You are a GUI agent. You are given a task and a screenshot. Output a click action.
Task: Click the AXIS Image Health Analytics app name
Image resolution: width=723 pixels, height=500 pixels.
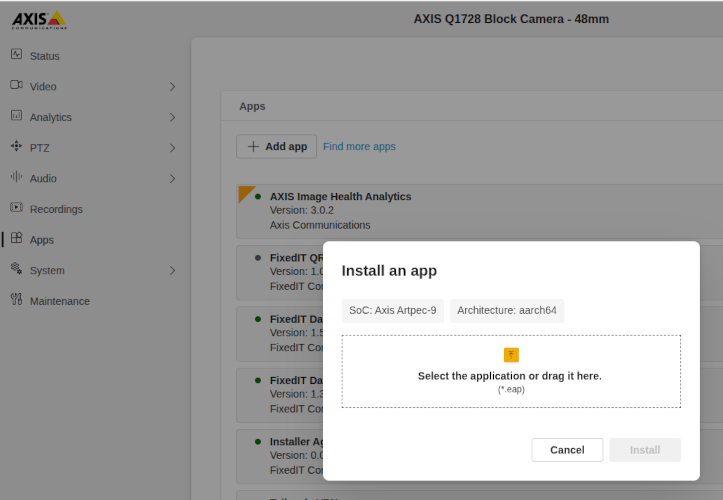click(x=340, y=196)
